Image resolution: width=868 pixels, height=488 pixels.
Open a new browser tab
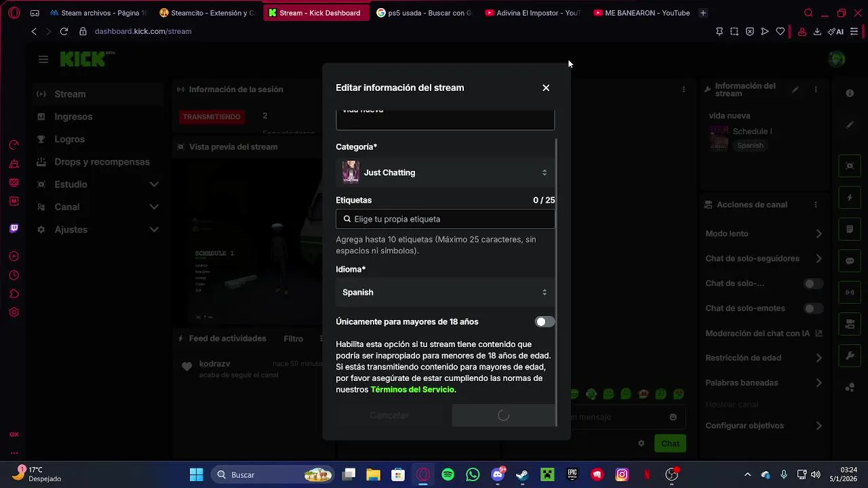click(703, 13)
